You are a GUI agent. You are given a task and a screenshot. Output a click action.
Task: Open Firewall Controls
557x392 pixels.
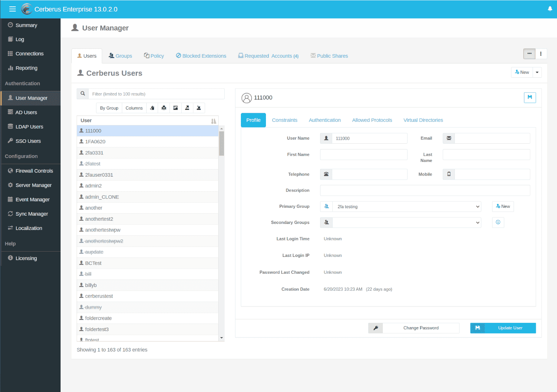click(x=34, y=171)
